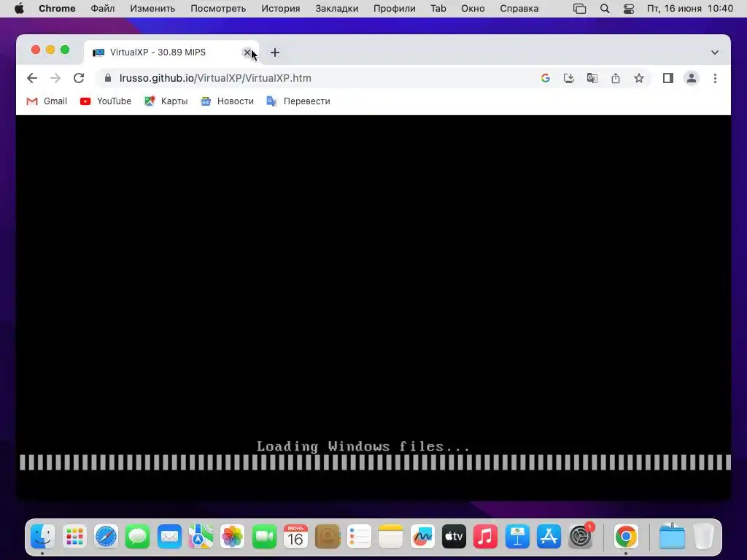
Task: Open the Downloads folder in the Dock
Action: (x=672, y=537)
